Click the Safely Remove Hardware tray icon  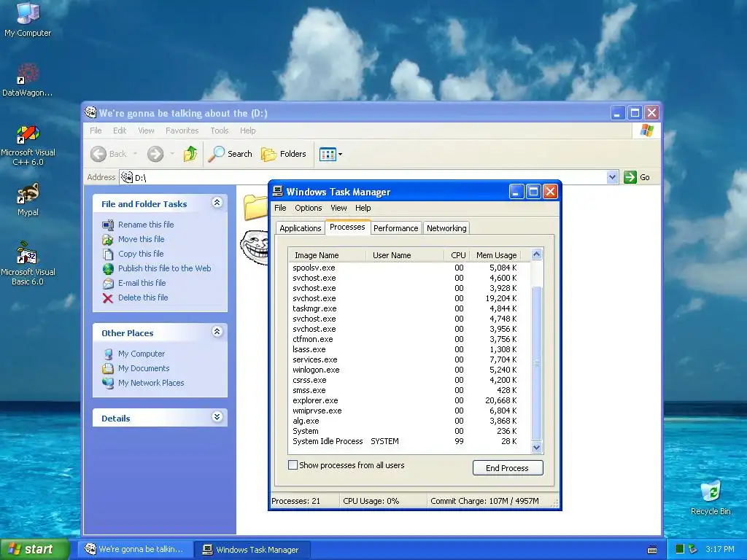pos(693,549)
